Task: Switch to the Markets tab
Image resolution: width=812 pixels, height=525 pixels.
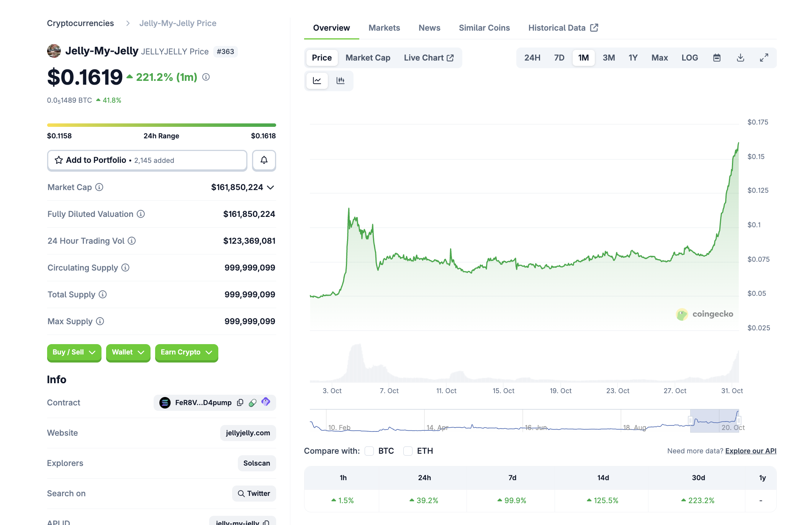Action: pyautogui.click(x=384, y=28)
